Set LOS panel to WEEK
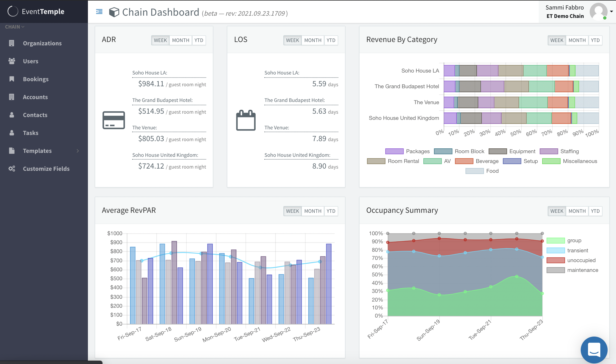 (x=292, y=40)
